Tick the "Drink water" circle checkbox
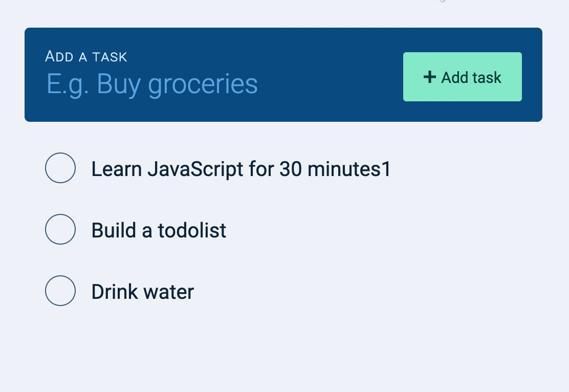 (x=60, y=291)
